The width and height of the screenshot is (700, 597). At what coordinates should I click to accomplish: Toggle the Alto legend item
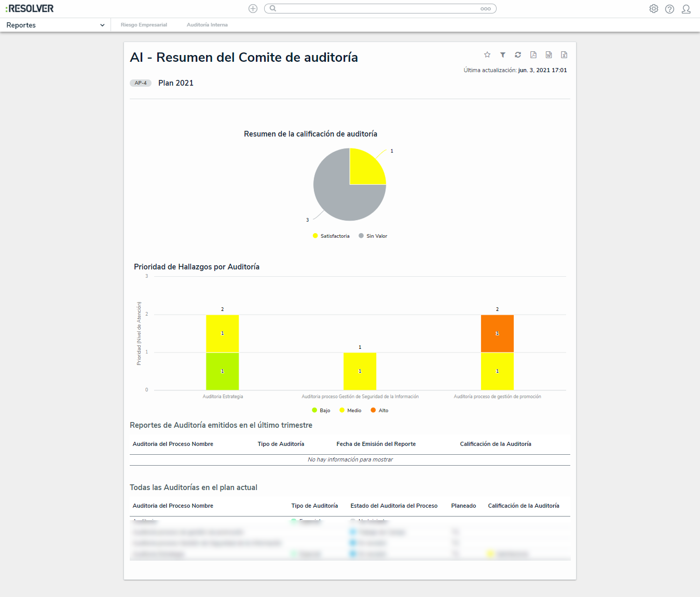pyautogui.click(x=379, y=411)
